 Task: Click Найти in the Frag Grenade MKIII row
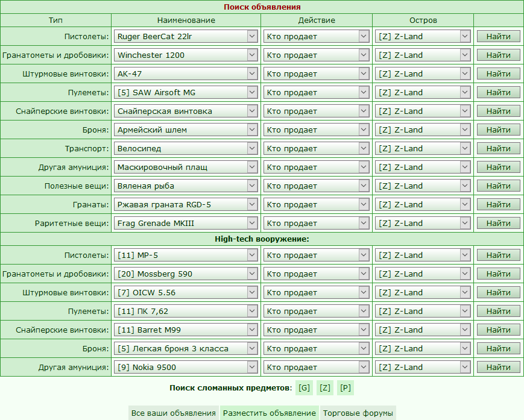point(498,223)
